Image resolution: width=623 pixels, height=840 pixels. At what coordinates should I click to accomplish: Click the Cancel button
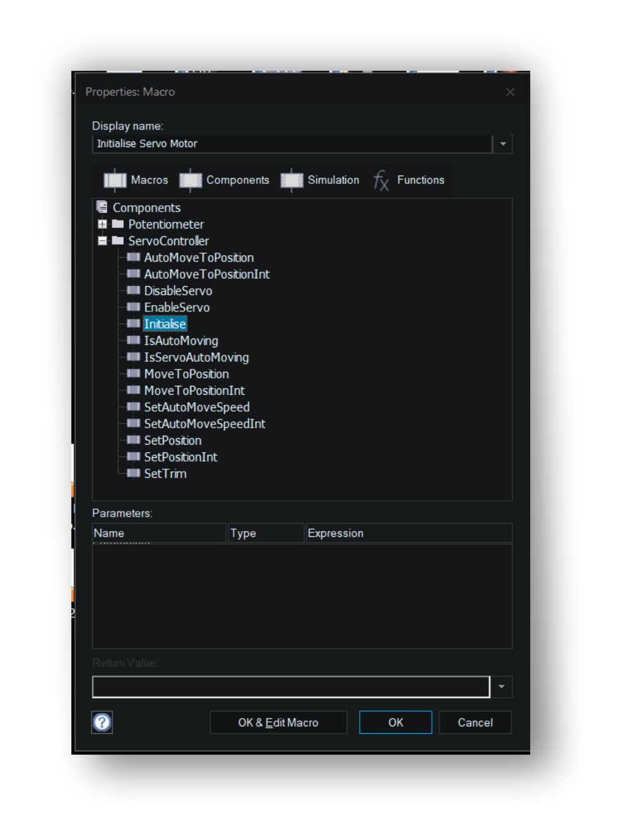pos(475,723)
